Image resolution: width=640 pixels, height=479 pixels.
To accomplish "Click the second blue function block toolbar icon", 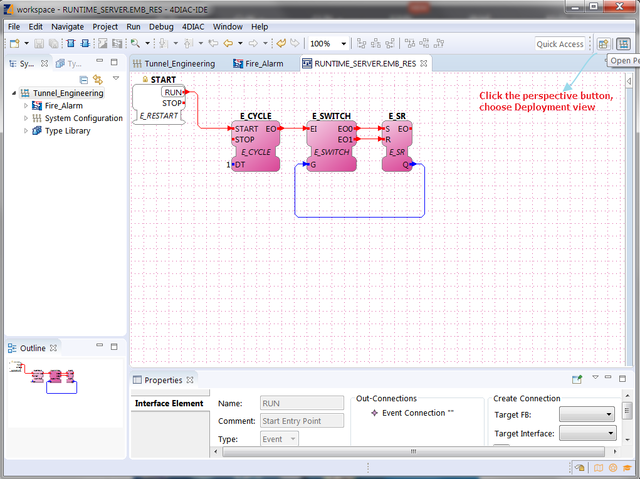I will point(85,43).
